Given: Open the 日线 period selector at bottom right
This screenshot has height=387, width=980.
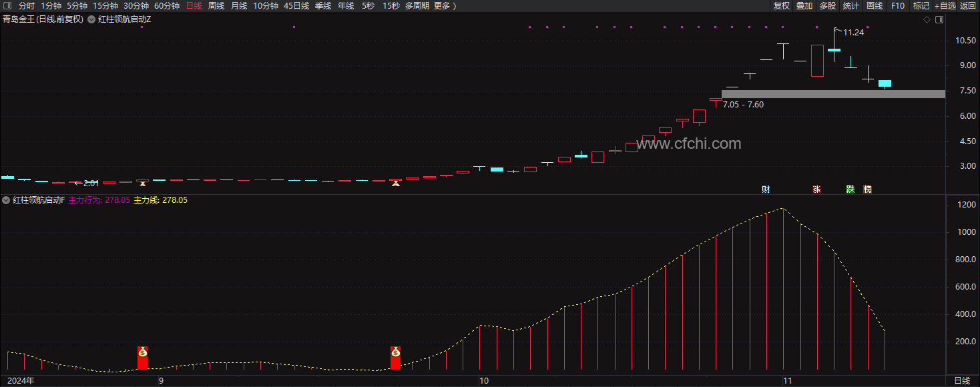Looking at the screenshot, I should point(962,381).
